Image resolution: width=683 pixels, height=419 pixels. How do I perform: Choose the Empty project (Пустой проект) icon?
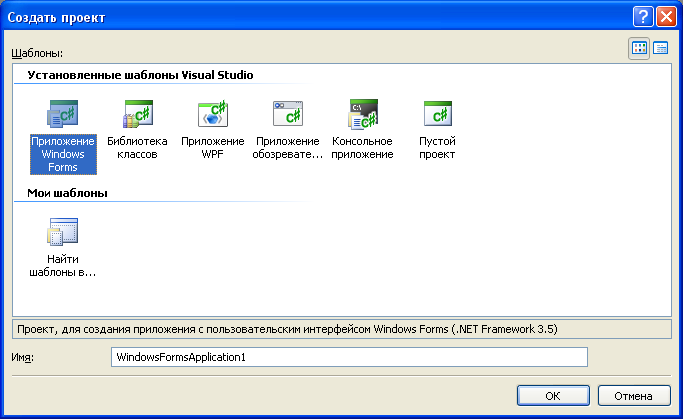pos(438,114)
